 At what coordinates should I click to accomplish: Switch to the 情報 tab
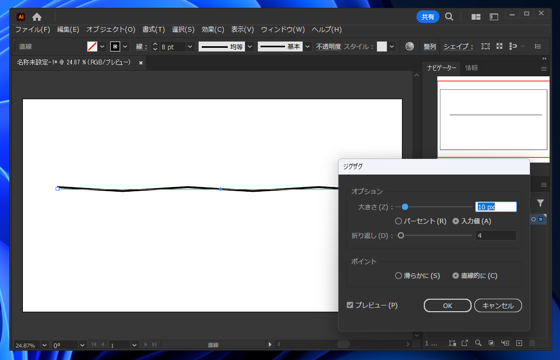[x=471, y=68]
